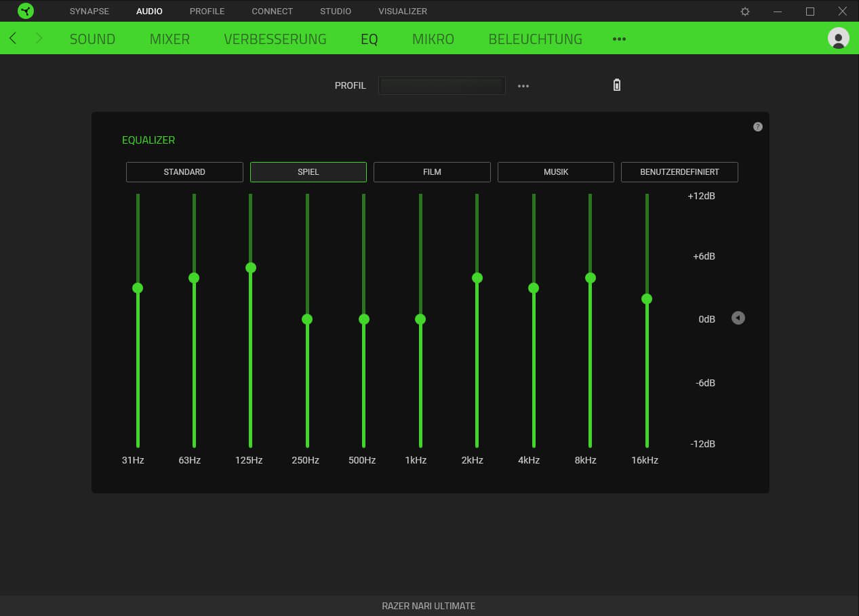Click the 16kHz slider handle
859x616 pixels.
[647, 299]
